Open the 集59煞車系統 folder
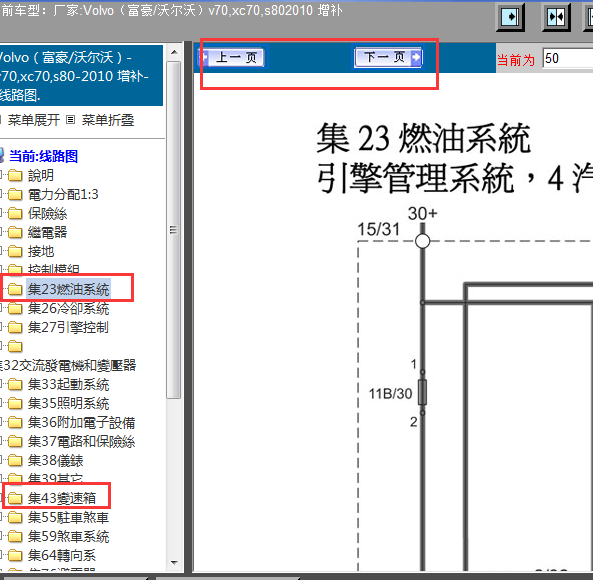The width and height of the screenshot is (593, 580). click(68, 537)
